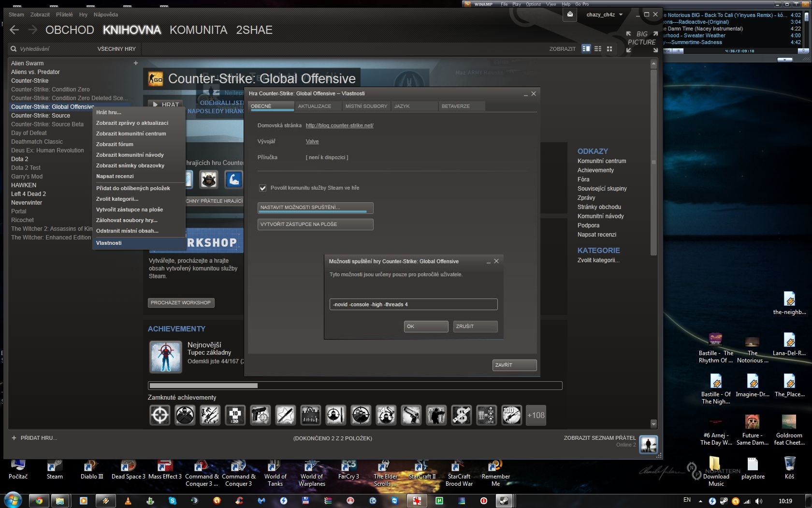The width and height of the screenshot is (812, 508).
Task: Open the VŠECHNY HRY filter dropdown
Action: pyautogui.click(x=116, y=49)
